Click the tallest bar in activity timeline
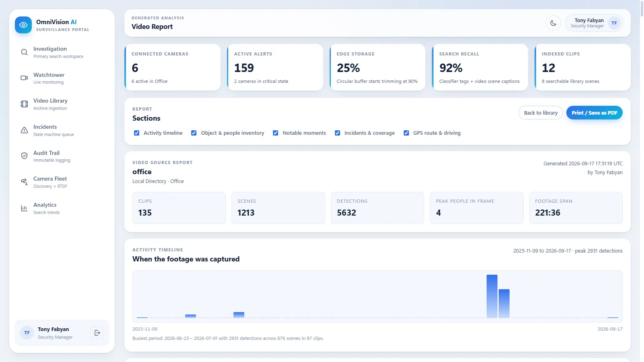 point(492,296)
